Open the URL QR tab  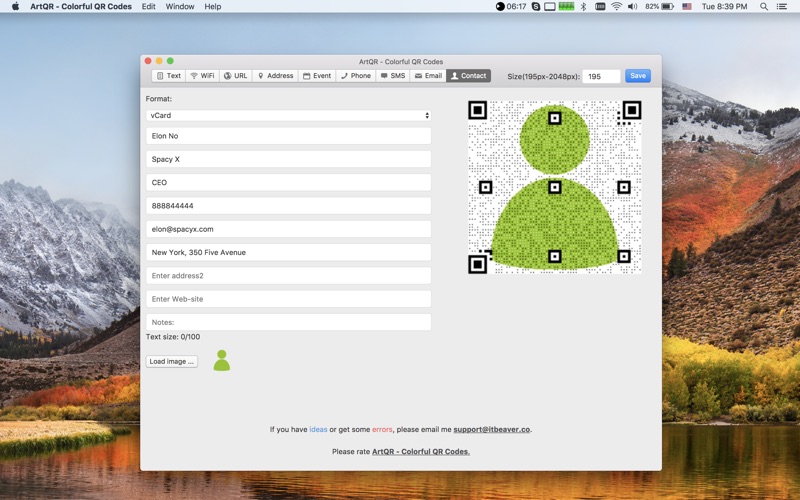pos(235,76)
